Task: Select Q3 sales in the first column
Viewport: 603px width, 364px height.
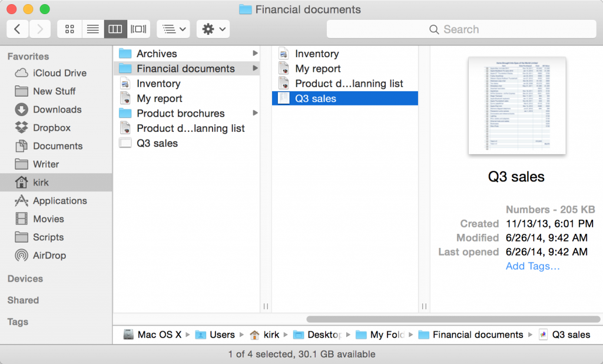Action: [x=187, y=143]
